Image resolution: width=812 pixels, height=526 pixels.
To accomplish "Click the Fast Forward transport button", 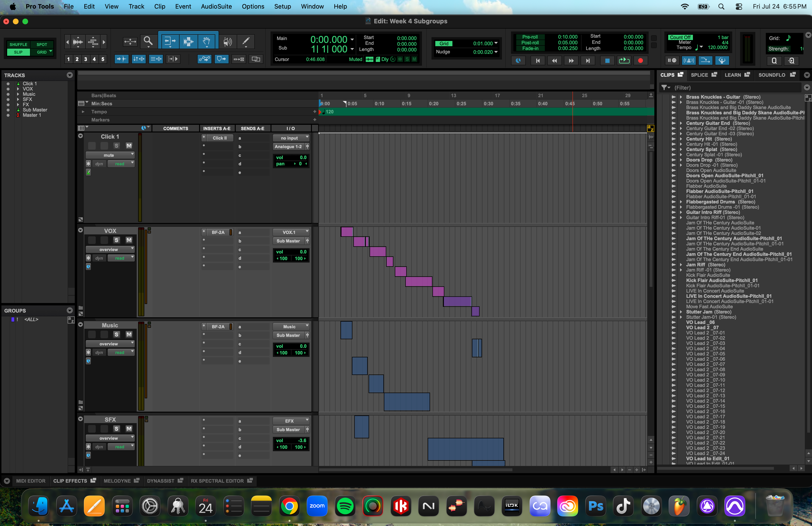I will point(571,61).
